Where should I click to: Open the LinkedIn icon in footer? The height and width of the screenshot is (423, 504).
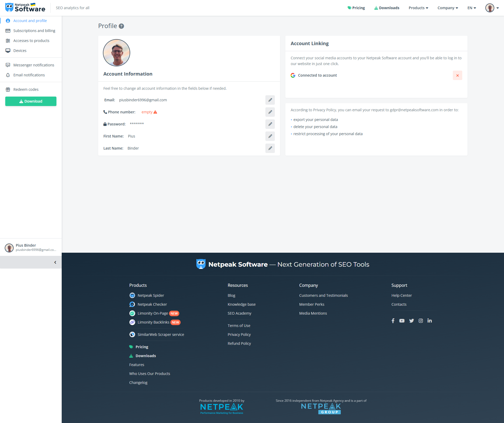tap(429, 321)
